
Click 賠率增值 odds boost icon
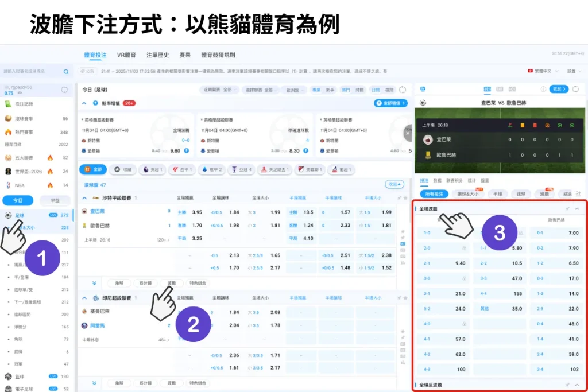point(95,103)
